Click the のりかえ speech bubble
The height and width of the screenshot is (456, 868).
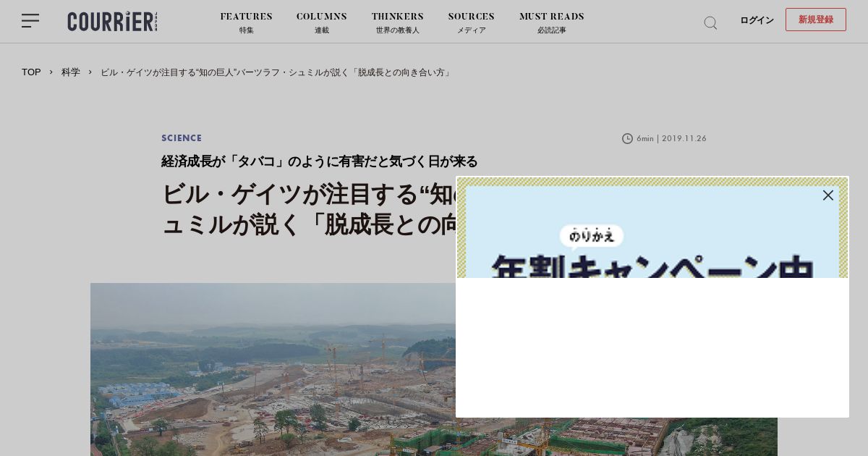tap(592, 236)
